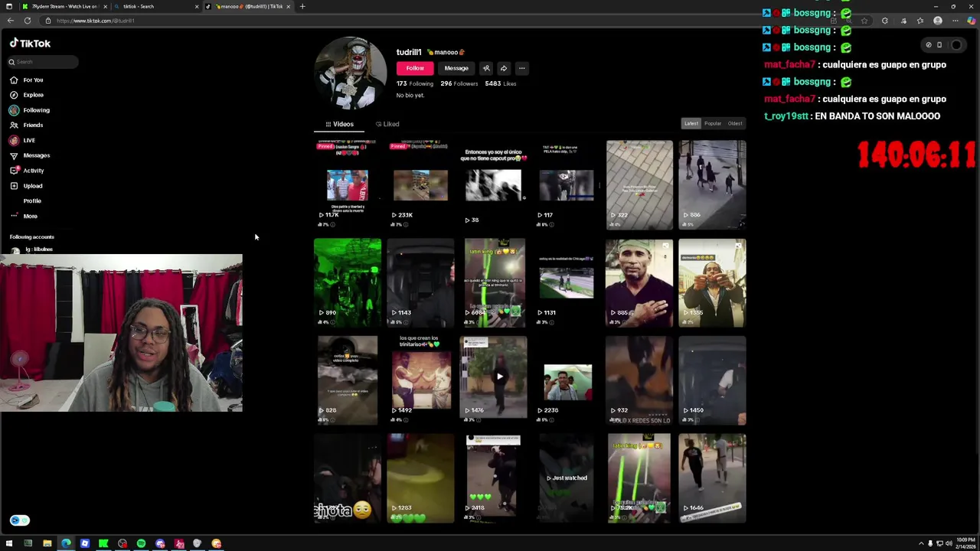The height and width of the screenshot is (551, 980).
Task: Open the Copilot icon in the browser toolbar
Action: click(972, 21)
